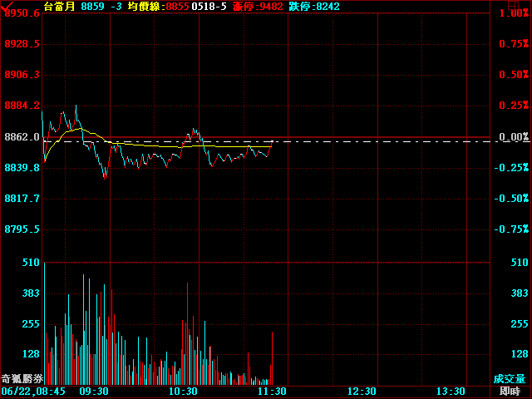Click the 0.50% percentage axis label
The height and width of the screenshot is (399, 532).
coord(514,75)
